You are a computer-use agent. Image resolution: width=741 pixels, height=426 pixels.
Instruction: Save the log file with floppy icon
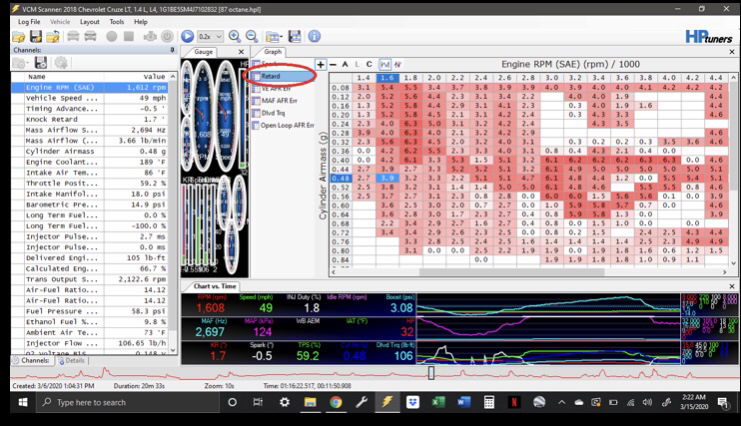tap(36, 36)
